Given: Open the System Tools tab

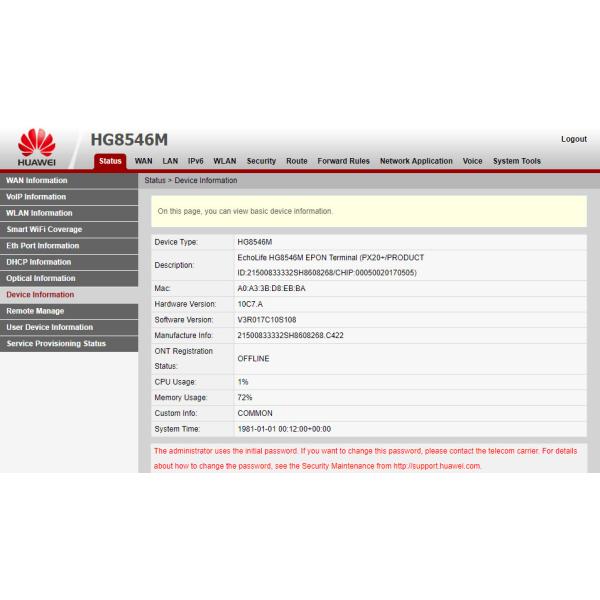Looking at the screenshot, I should tap(517, 161).
